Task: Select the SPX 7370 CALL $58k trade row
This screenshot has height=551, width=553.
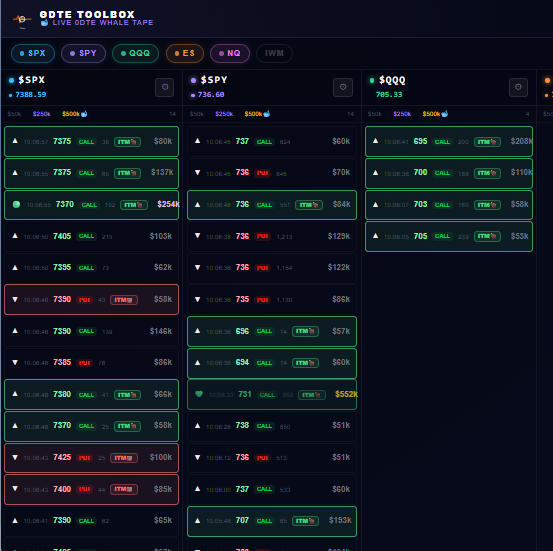Action: [91, 426]
